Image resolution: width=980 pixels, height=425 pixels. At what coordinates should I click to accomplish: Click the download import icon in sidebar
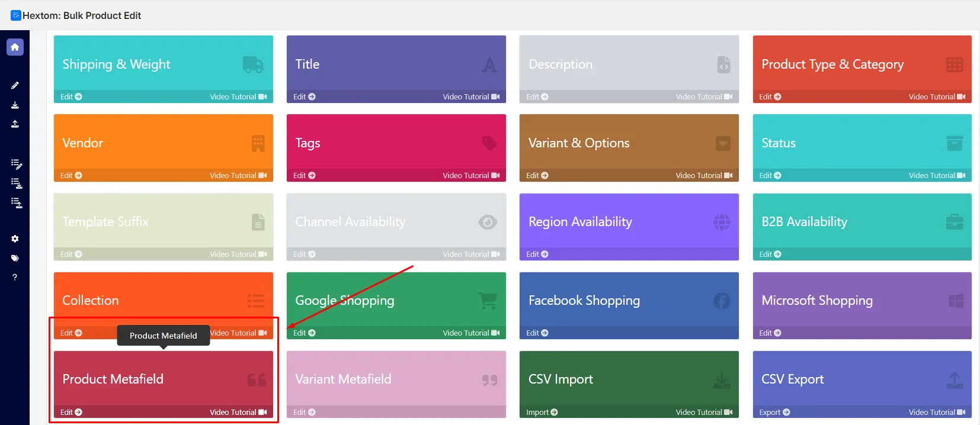click(15, 105)
